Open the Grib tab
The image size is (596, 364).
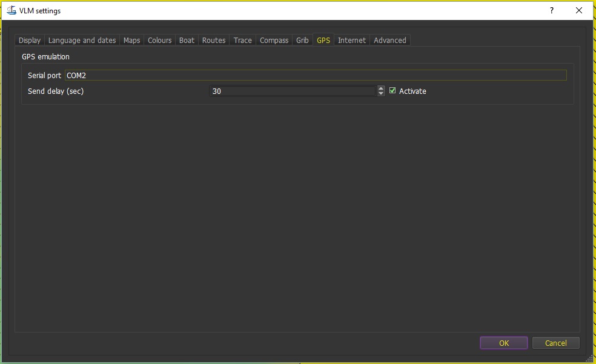tap(303, 40)
